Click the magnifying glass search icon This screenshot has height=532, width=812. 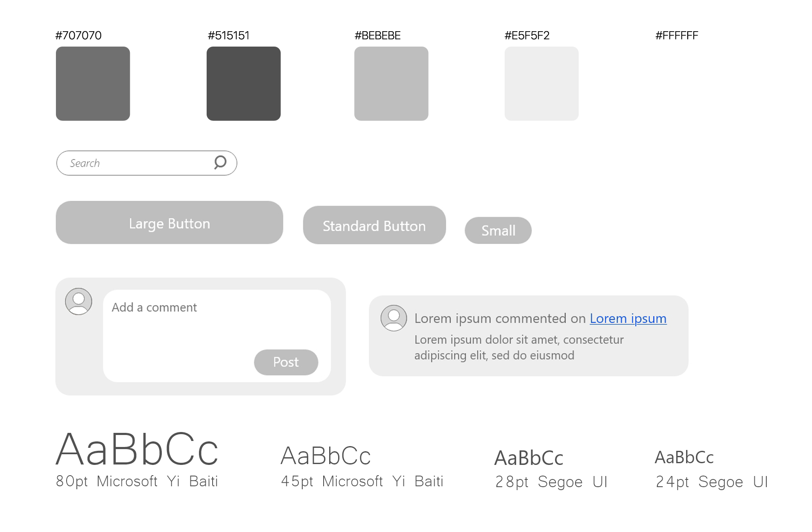click(x=220, y=162)
